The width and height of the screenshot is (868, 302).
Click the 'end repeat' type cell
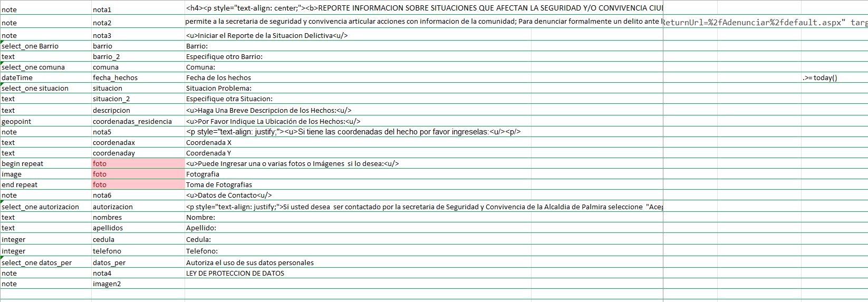tap(46, 184)
